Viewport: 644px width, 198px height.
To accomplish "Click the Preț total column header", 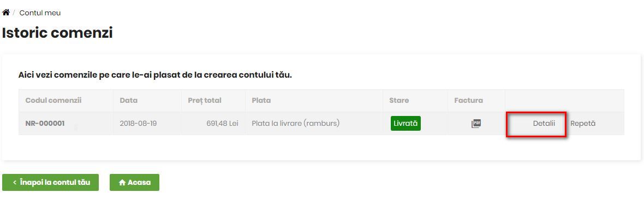I will click(x=205, y=101).
